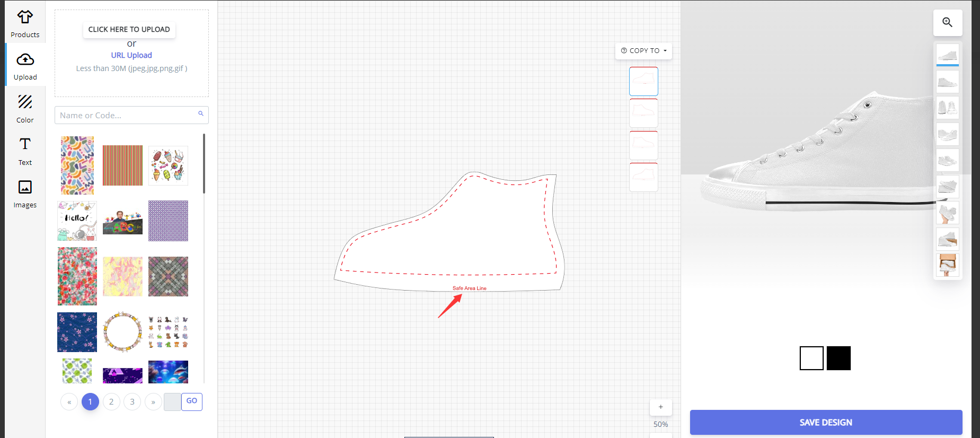Screen dimensions: 980x438
Task: Select the Text tool
Action: pyautogui.click(x=25, y=151)
